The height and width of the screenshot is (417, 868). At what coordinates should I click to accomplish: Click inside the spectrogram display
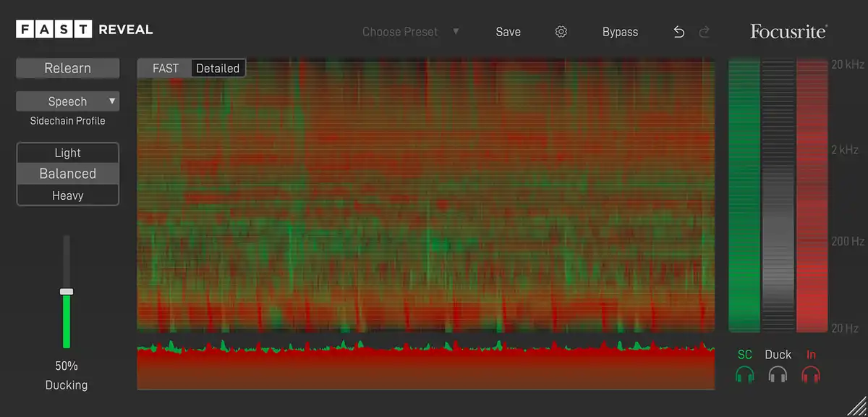coord(426,195)
